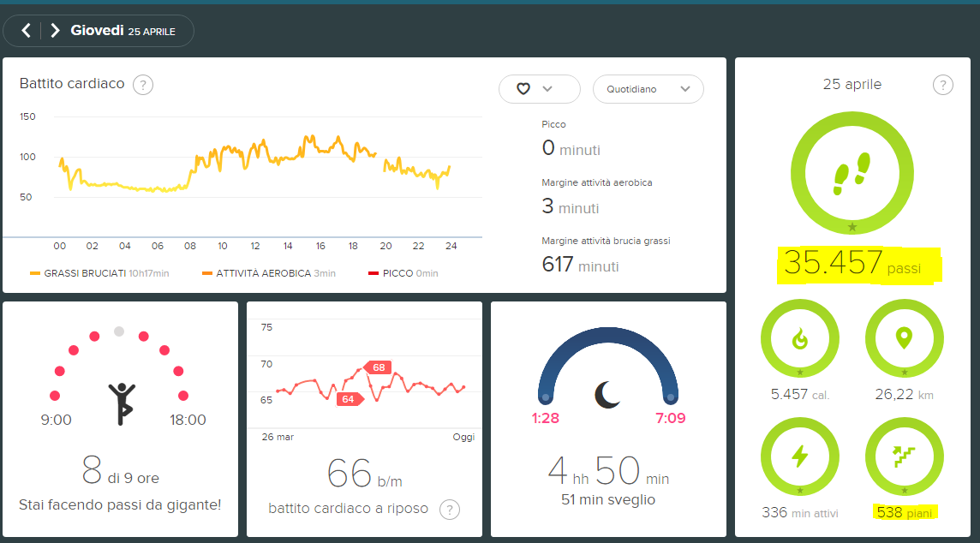Open the Quotidiano period dropdown
The width and height of the screenshot is (980, 543).
[x=648, y=89]
